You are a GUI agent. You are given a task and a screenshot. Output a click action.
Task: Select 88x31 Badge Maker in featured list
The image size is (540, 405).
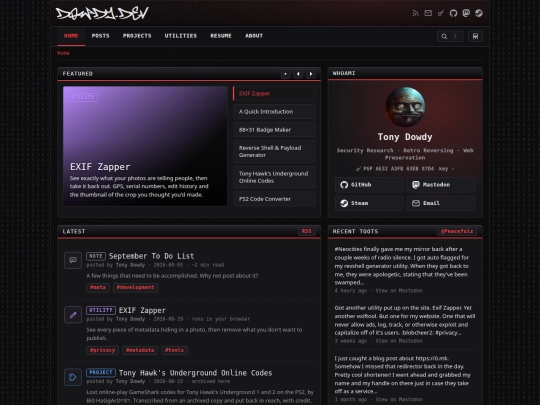274,130
